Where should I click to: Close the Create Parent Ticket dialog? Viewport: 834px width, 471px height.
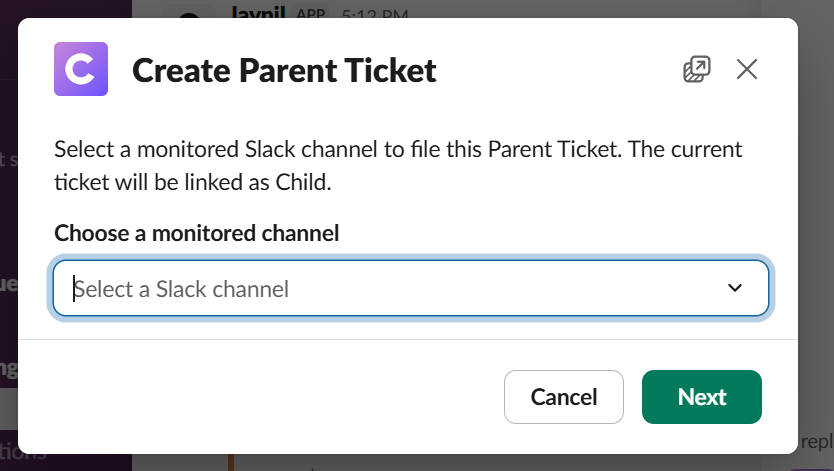pyautogui.click(x=747, y=69)
